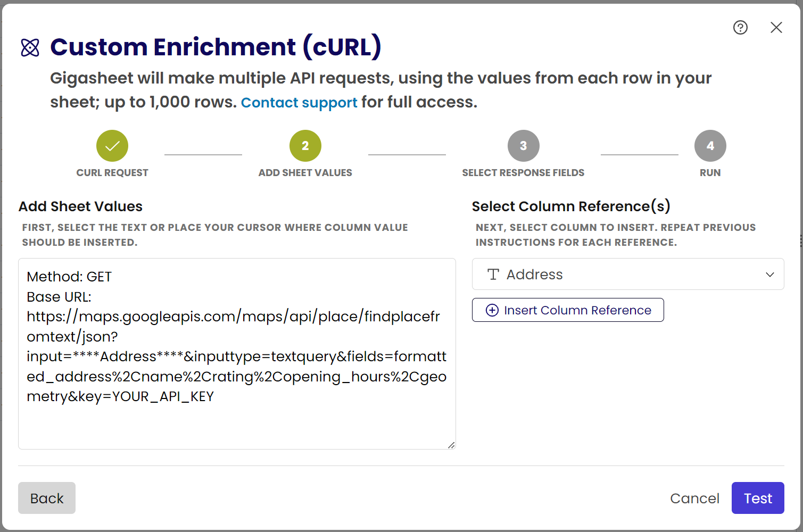Expand the Address column dropdown chevron

pos(769,275)
